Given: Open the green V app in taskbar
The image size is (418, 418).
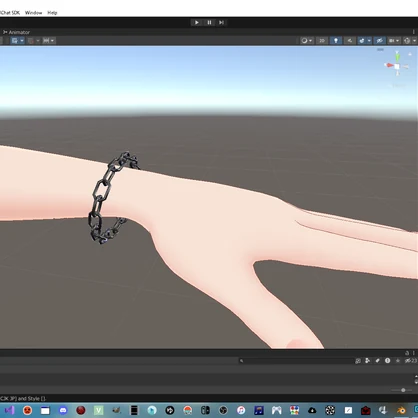Looking at the screenshot, I should pyautogui.click(x=98, y=410).
